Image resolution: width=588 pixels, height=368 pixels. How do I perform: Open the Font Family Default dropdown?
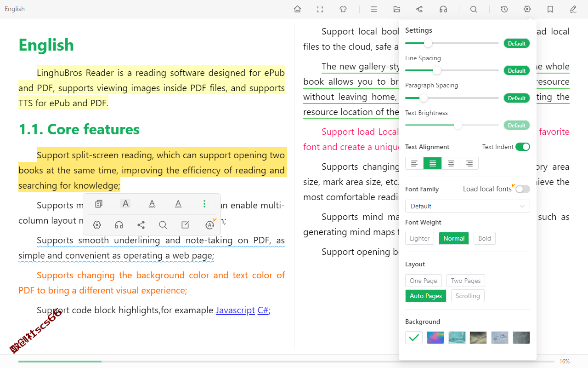click(468, 206)
